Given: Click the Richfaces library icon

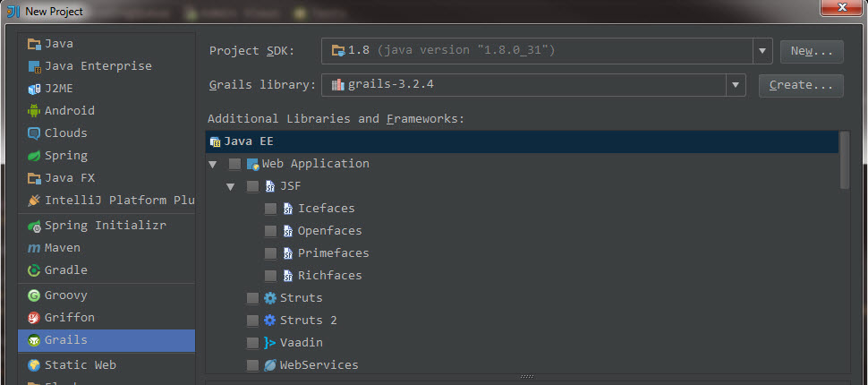Looking at the screenshot, I should pyautogui.click(x=288, y=276).
